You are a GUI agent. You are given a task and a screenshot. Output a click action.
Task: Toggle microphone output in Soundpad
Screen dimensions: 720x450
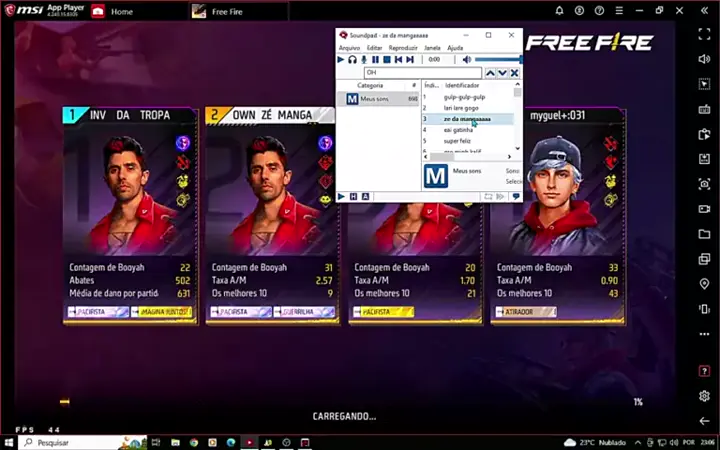click(364, 60)
